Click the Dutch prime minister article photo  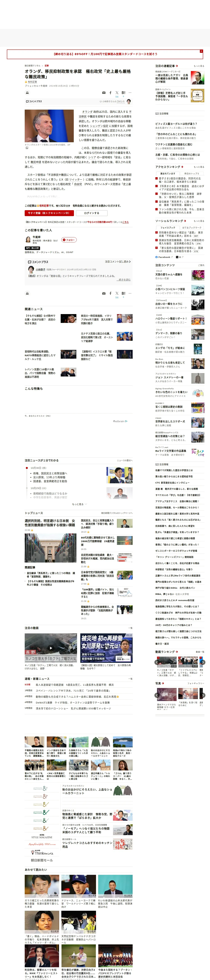point(49,126)
